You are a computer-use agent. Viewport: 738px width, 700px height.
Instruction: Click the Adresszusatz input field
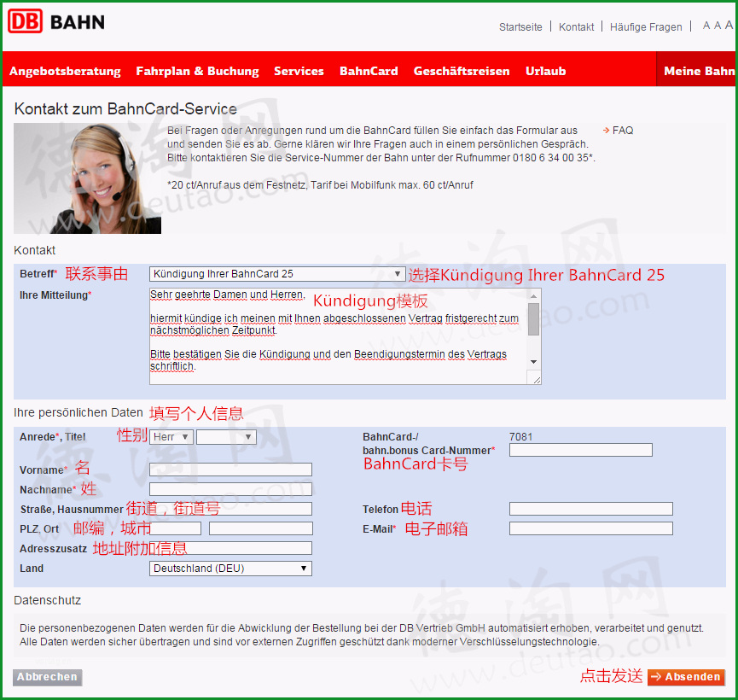point(230,548)
